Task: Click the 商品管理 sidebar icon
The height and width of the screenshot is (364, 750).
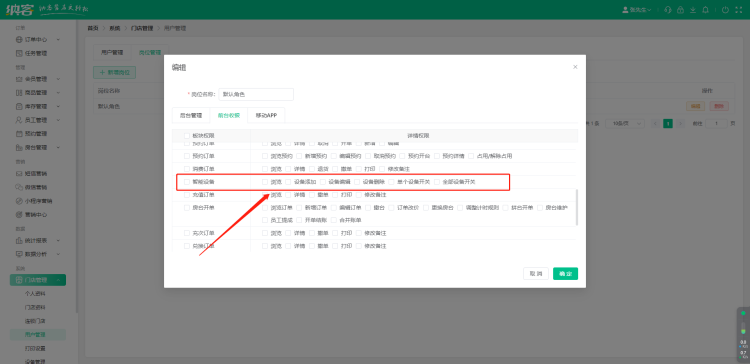Action: (x=19, y=93)
